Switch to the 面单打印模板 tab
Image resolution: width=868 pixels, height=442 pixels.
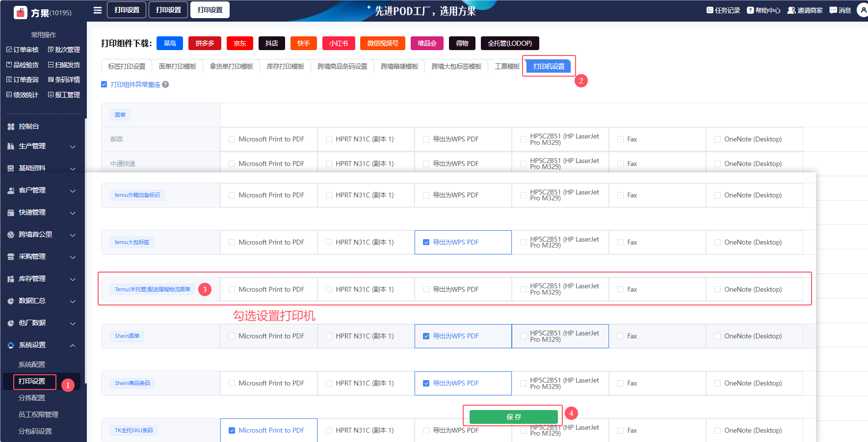(178, 66)
